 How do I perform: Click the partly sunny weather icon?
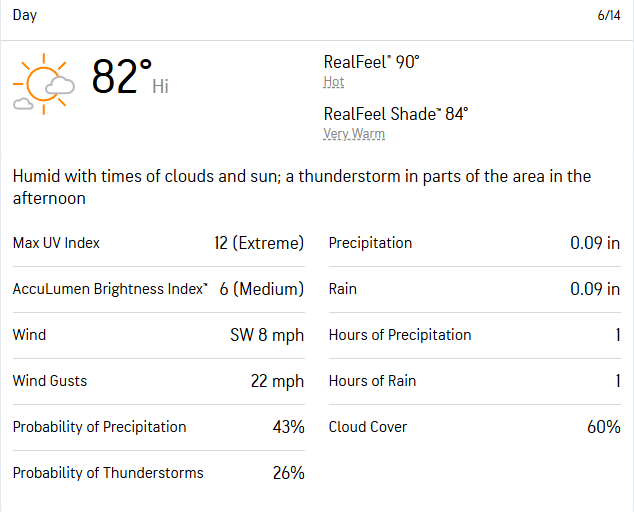tap(44, 84)
